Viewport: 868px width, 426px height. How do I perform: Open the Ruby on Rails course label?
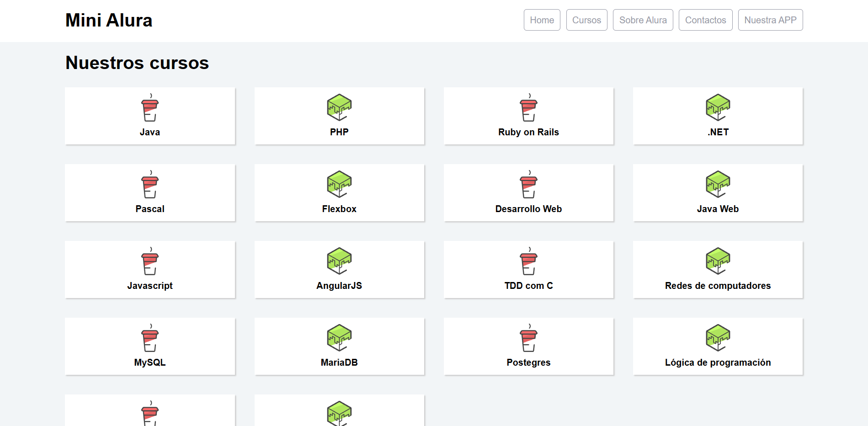coord(528,132)
